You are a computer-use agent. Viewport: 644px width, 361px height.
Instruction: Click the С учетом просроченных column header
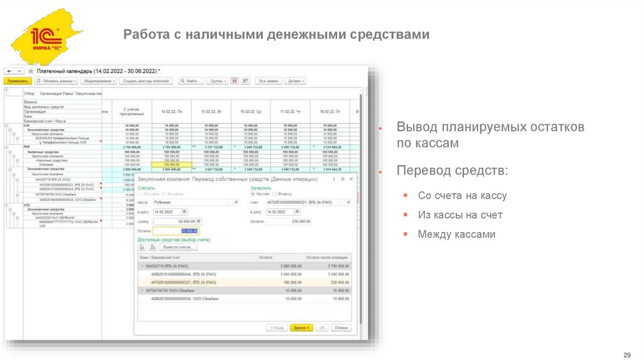(x=131, y=112)
